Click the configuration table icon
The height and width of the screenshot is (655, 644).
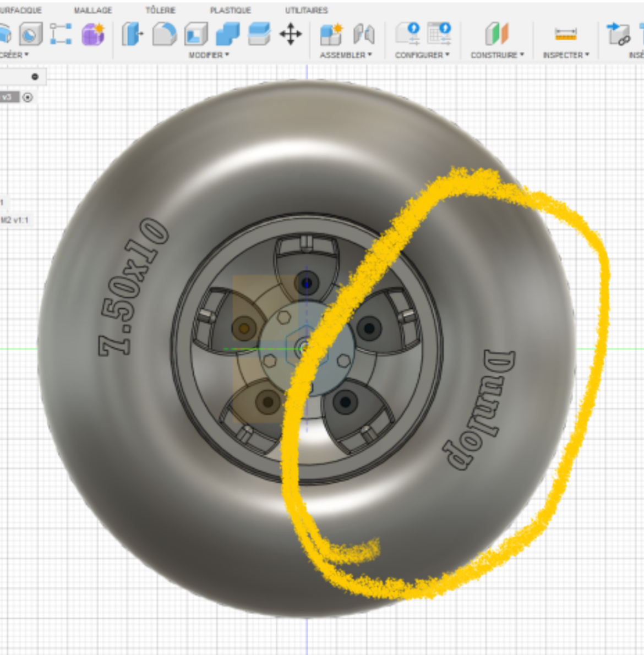click(439, 34)
